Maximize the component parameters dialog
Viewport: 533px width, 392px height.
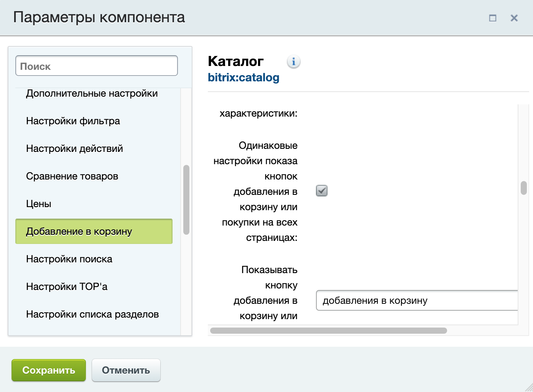tap(493, 18)
